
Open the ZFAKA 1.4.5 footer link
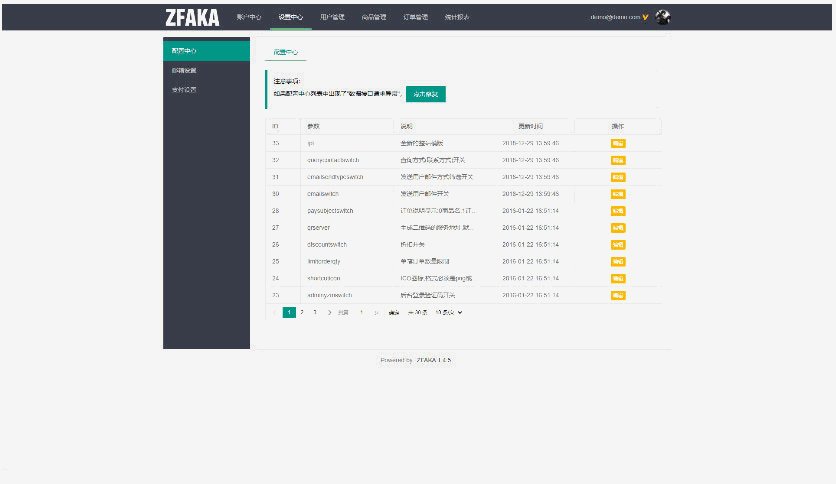[x=434, y=360]
